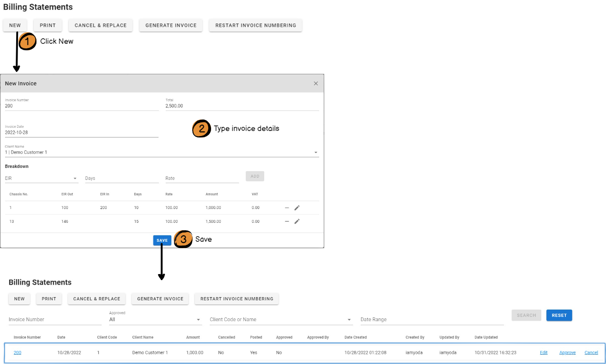Open the EIR breakdown dropdown
The width and height of the screenshot is (606, 364).
75,179
